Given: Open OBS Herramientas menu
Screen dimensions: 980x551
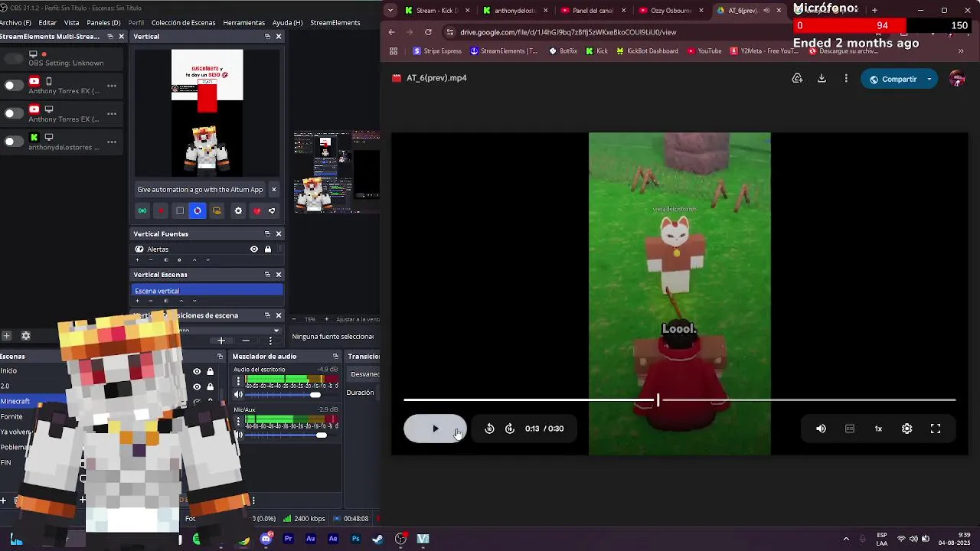Looking at the screenshot, I should pyautogui.click(x=243, y=23).
